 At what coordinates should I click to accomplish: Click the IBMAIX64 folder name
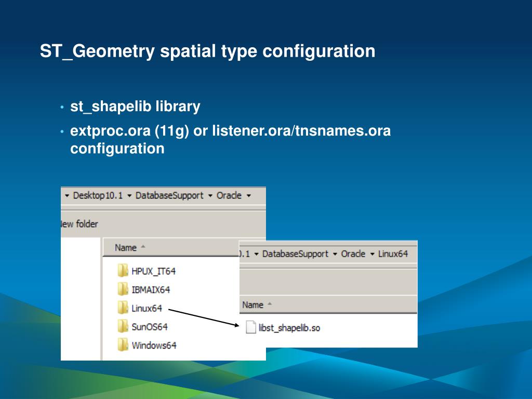[x=151, y=290]
